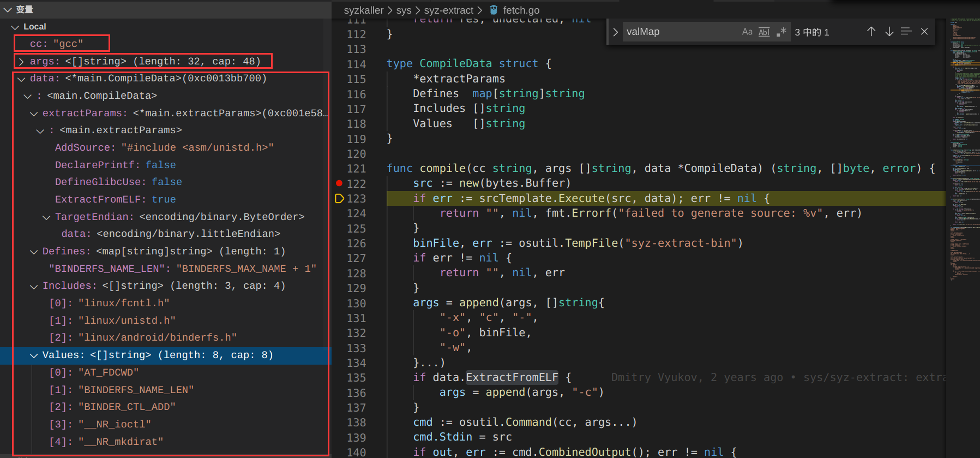Go to previous match arrow
Viewport: 980px width, 458px height.
[871, 32]
